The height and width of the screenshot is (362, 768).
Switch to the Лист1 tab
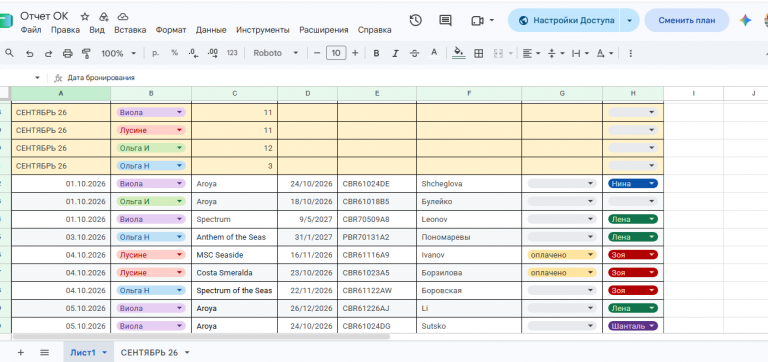click(83, 353)
